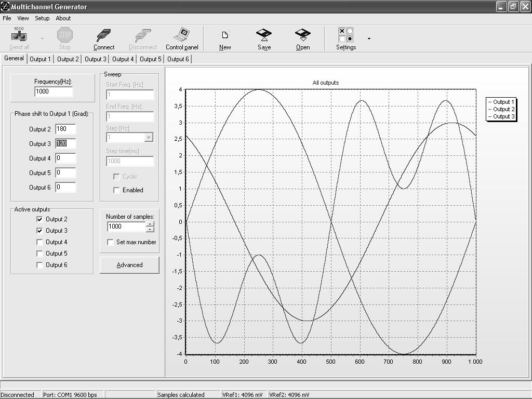Viewport: 532px width, 399px height.
Task: Open dropdown arrow next to Send all
Action: click(42, 38)
